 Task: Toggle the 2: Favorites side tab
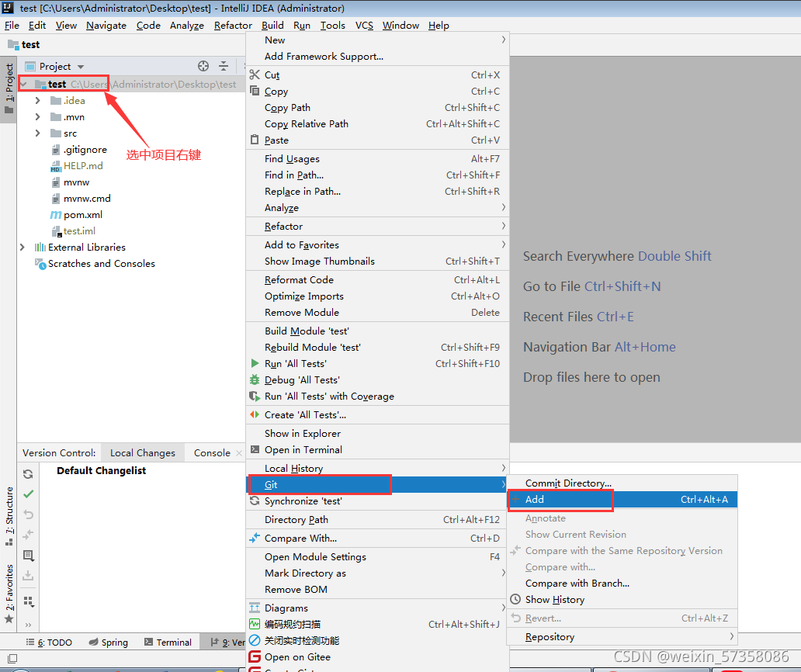pos(9,594)
